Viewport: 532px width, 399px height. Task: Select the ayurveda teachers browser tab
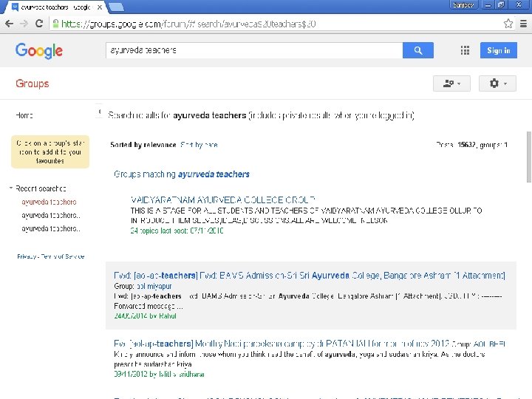[55, 7]
